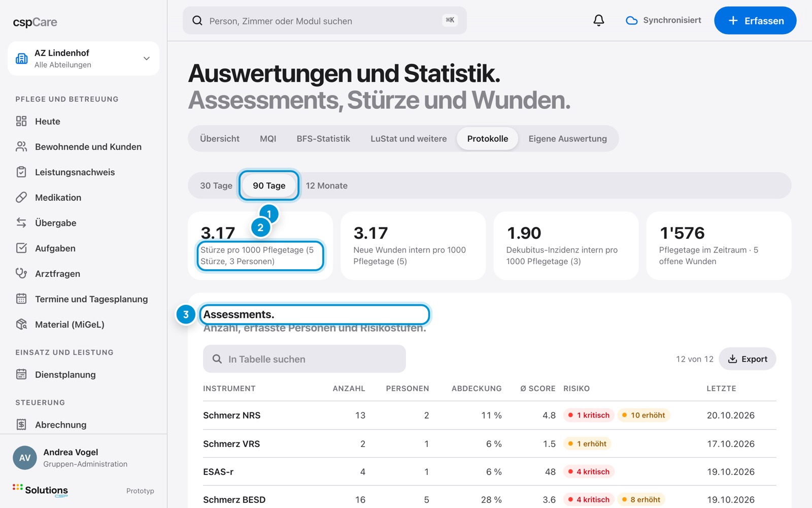
Task: Click the Bewohnende und Kunden people icon
Action: (x=21, y=146)
